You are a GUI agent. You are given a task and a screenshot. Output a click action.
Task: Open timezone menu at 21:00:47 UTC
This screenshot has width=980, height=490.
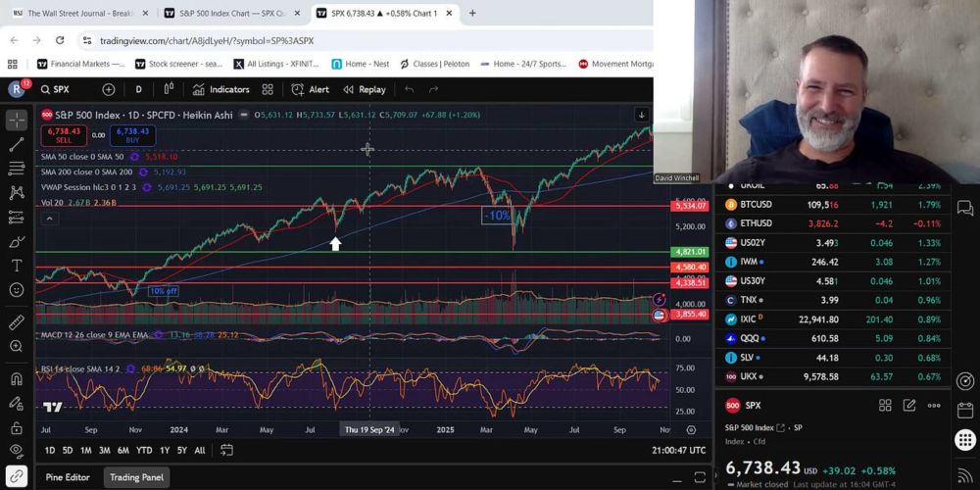[678, 450]
